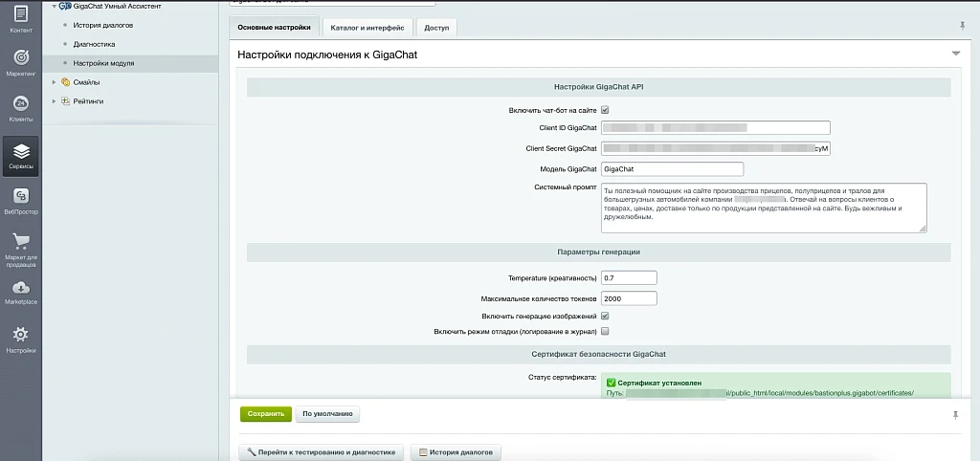
Task: Toggle Включить чат-бот на сайте checkbox
Action: pyautogui.click(x=605, y=110)
